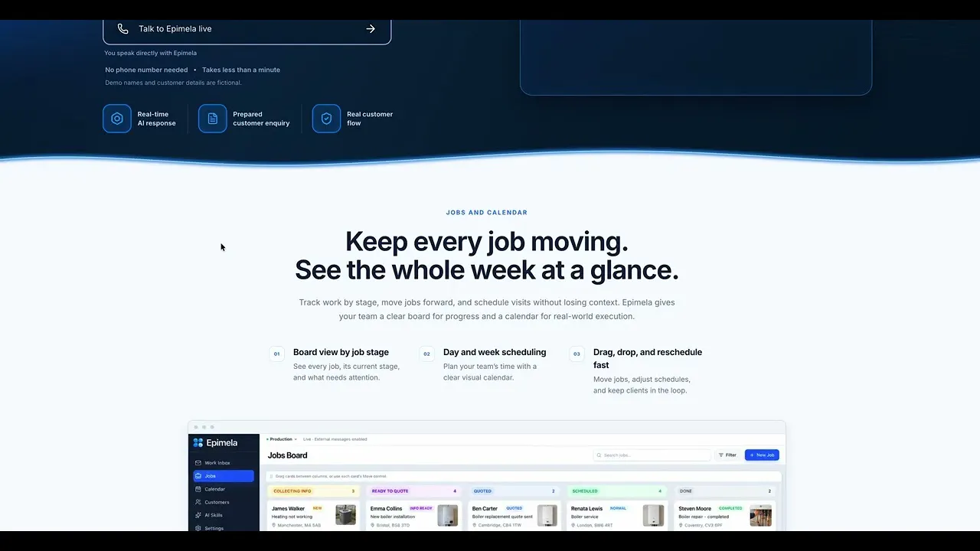Open the Customers sidebar item
980x551 pixels.
pyautogui.click(x=223, y=502)
